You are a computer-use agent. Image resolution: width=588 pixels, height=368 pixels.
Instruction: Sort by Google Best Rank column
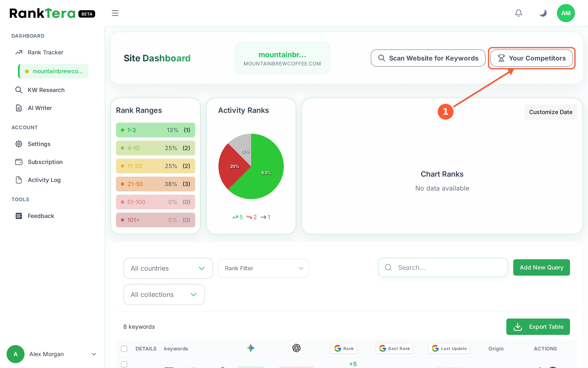394,349
